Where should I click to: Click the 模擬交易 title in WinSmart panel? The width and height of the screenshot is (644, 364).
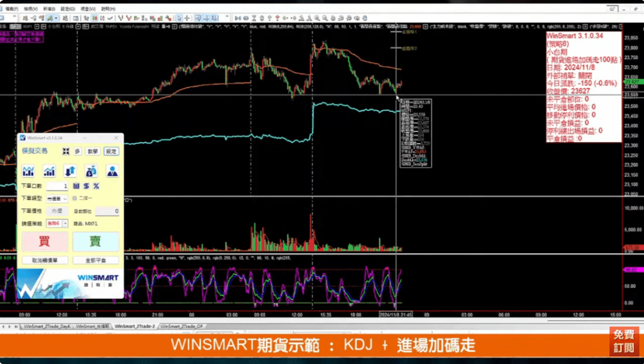click(35, 151)
